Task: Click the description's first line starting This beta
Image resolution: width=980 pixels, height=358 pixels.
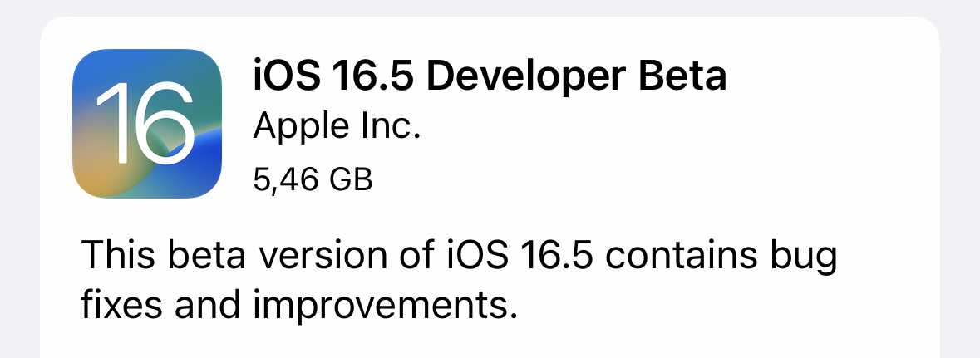Action: [x=459, y=257]
